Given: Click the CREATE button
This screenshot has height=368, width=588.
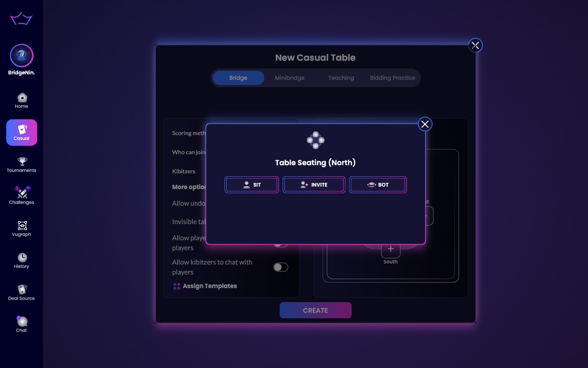Looking at the screenshot, I should [x=315, y=310].
